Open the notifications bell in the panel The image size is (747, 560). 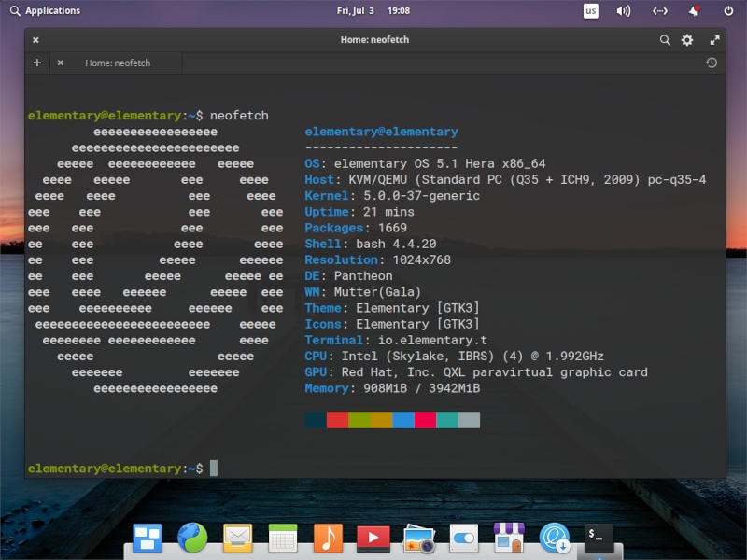click(692, 11)
